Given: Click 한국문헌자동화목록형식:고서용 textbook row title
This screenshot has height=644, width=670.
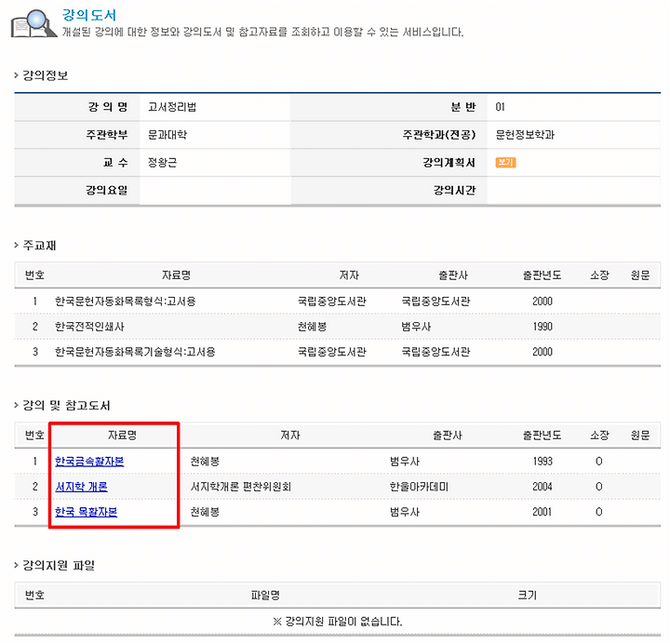Looking at the screenshot, I should (126, 302).
